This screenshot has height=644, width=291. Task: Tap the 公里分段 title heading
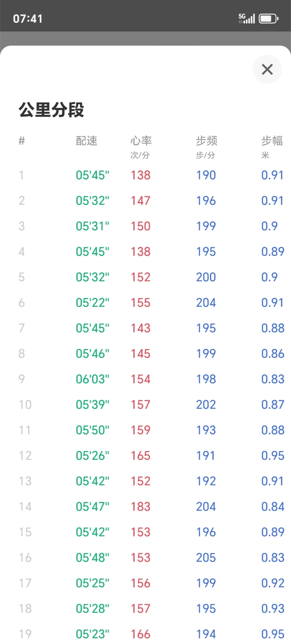click(51, 110)
